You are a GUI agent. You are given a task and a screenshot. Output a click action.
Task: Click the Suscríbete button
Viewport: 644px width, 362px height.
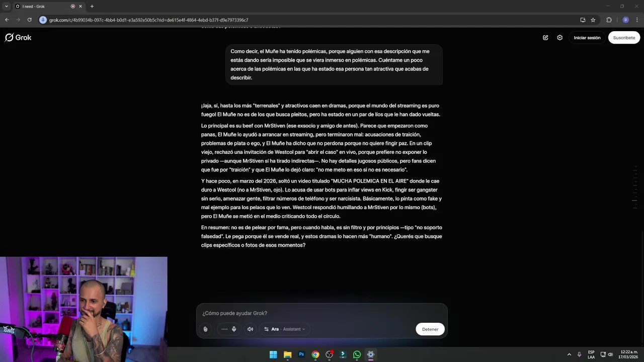[x=624, y=38]
